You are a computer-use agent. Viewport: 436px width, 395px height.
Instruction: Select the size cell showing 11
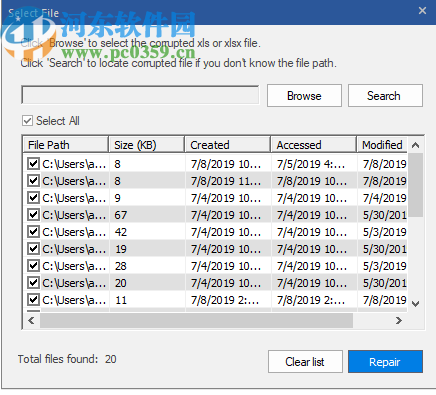(x=147, y=300)
